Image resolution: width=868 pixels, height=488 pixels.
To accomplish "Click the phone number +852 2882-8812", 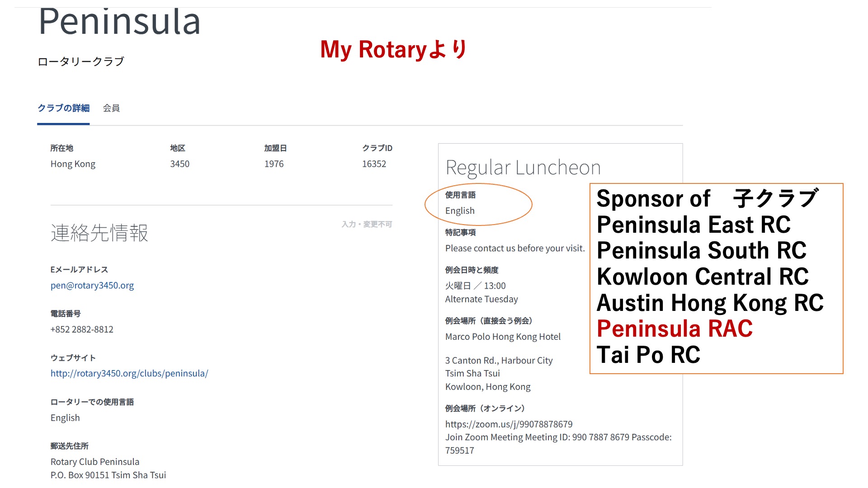I will (x=82, y=329).
